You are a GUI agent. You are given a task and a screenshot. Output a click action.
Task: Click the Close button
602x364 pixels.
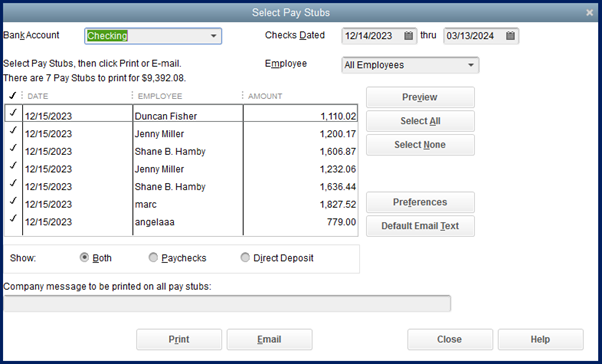click(x=450, y=339)
